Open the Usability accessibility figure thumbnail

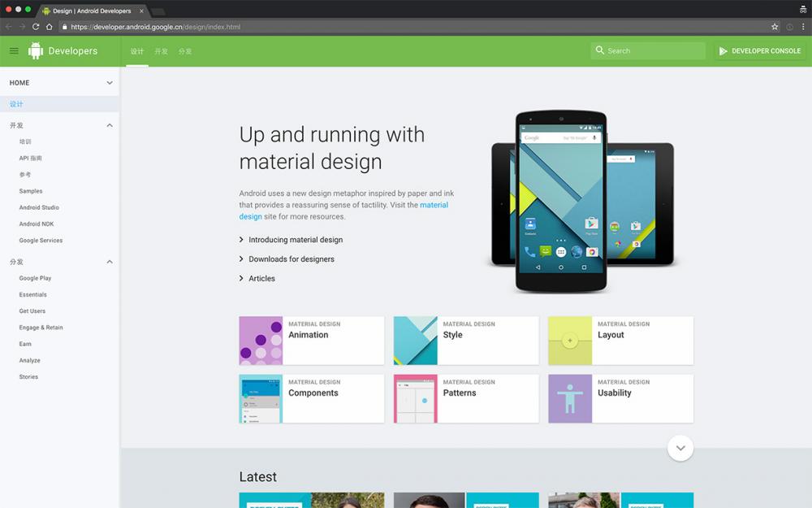[x=570, y=398]
